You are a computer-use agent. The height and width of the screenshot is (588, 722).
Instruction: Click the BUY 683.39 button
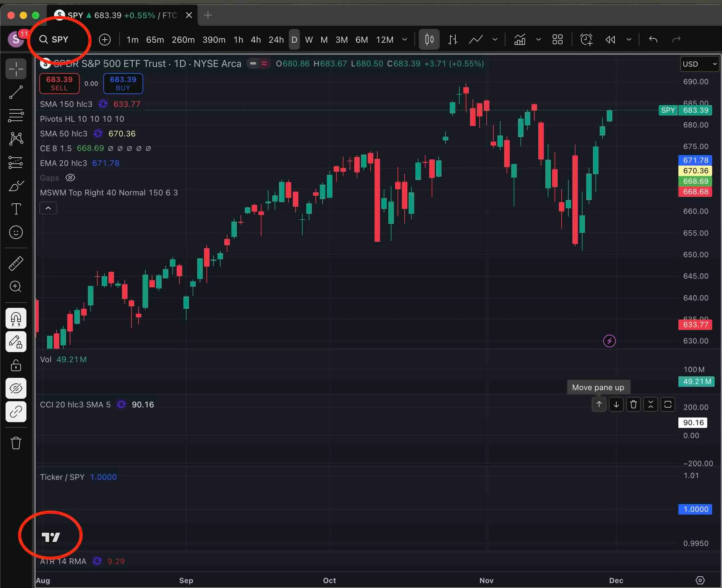pyautogui.click(x=123, y=83)
